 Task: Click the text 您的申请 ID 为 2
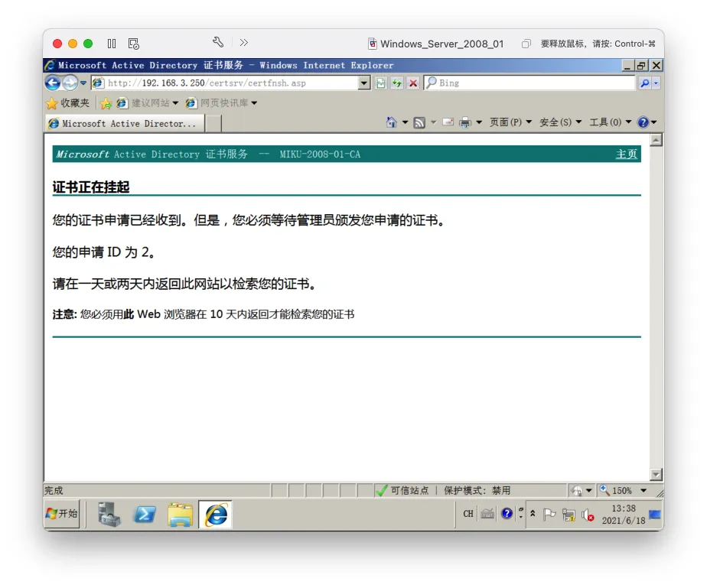[104, 252]
